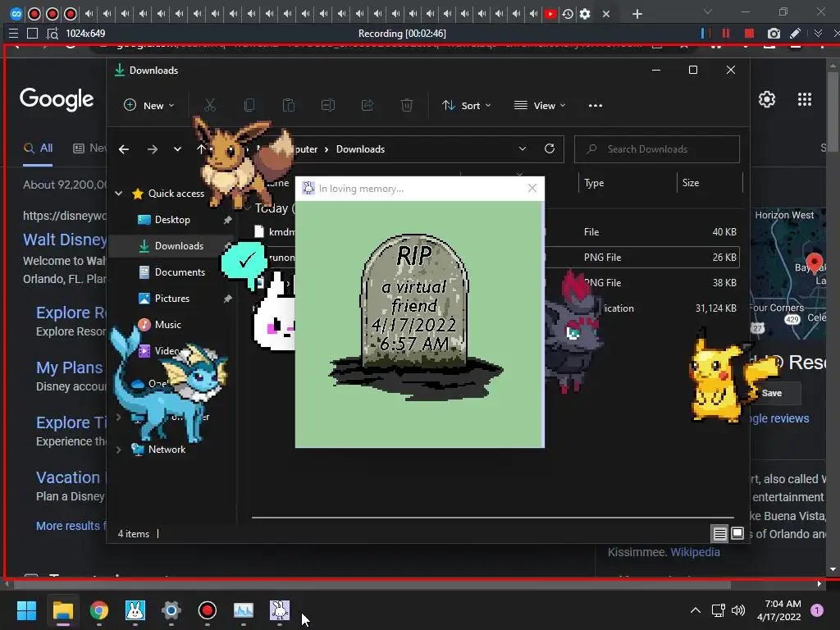Click the Save button in Google panel
The height and width of the screenshot is (630, 840).
772,393
